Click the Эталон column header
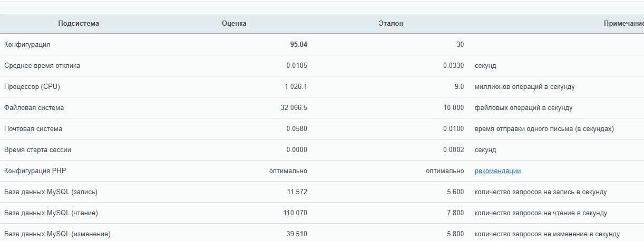Image resolution: width=644 pixels, height=241 pixels. (x=391, y=24)
